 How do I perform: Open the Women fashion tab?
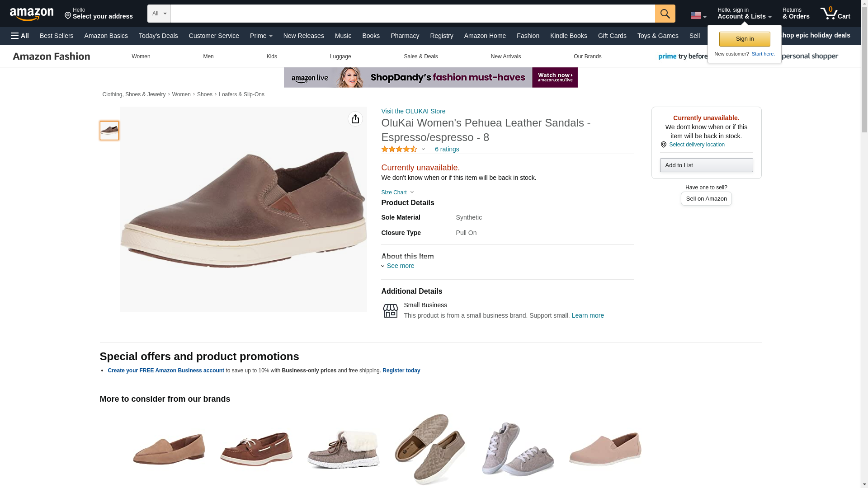[141, 56]
